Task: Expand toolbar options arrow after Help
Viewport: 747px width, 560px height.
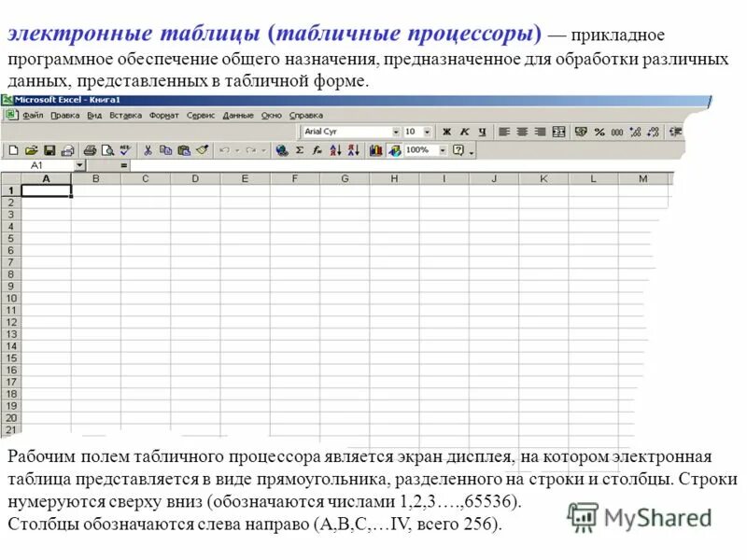Action: 472,152
